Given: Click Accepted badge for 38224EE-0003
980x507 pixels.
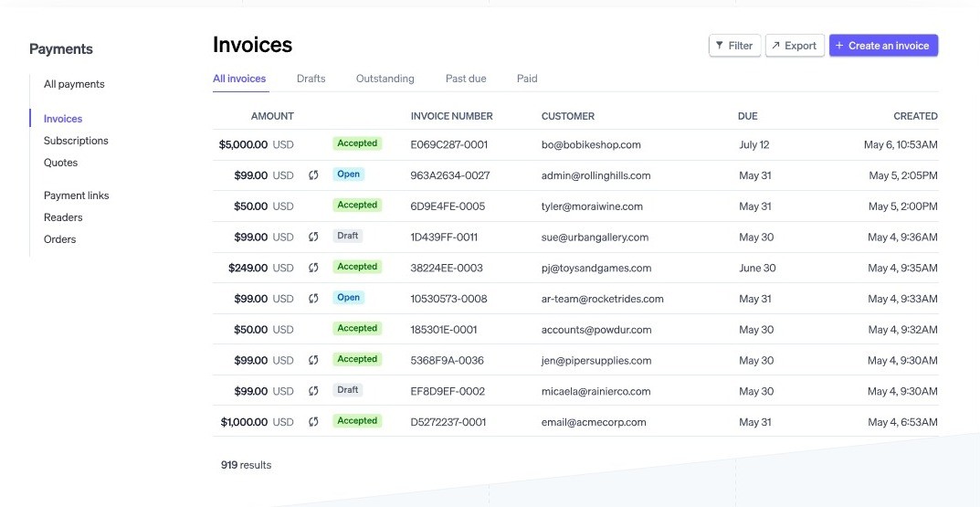Looking at the screenshot, I should 357,267.
